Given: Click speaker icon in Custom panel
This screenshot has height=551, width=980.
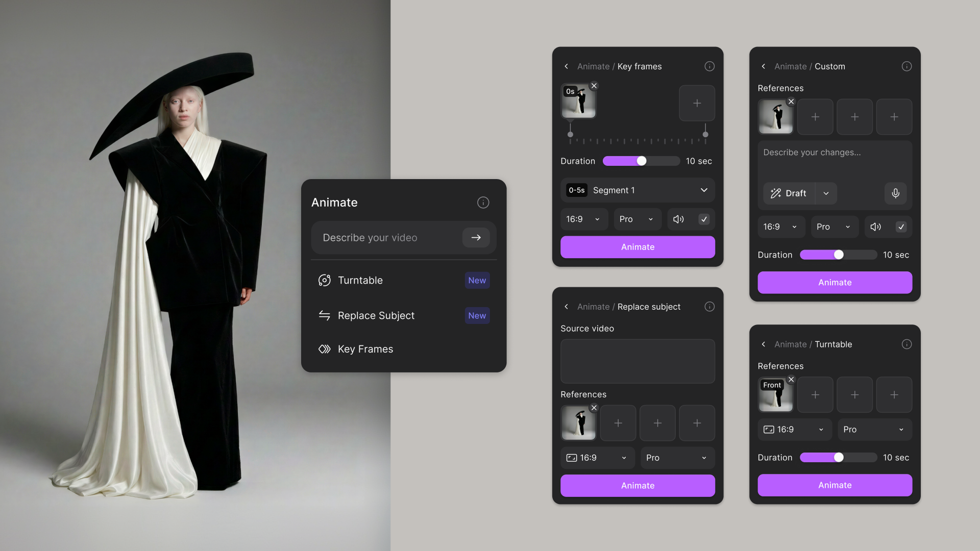Looking at the screenshot, I should [875, 227].
